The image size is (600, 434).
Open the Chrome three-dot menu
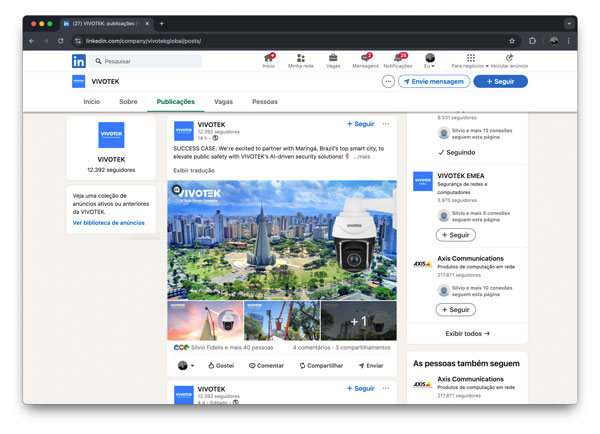coord(569,41)
